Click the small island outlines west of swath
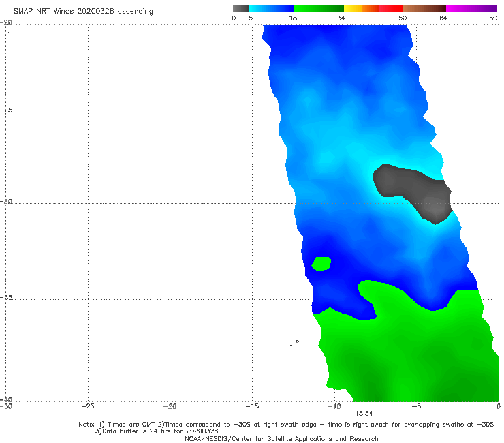 click(294, 344)
